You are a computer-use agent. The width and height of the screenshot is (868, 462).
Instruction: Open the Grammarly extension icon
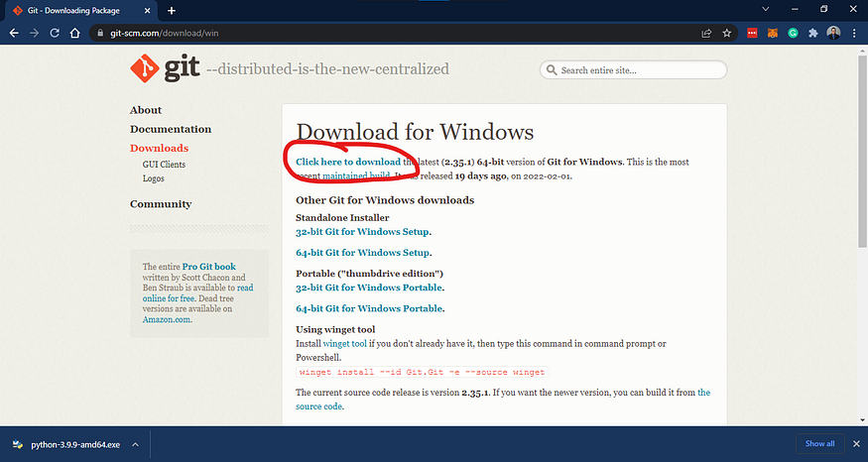793,33
